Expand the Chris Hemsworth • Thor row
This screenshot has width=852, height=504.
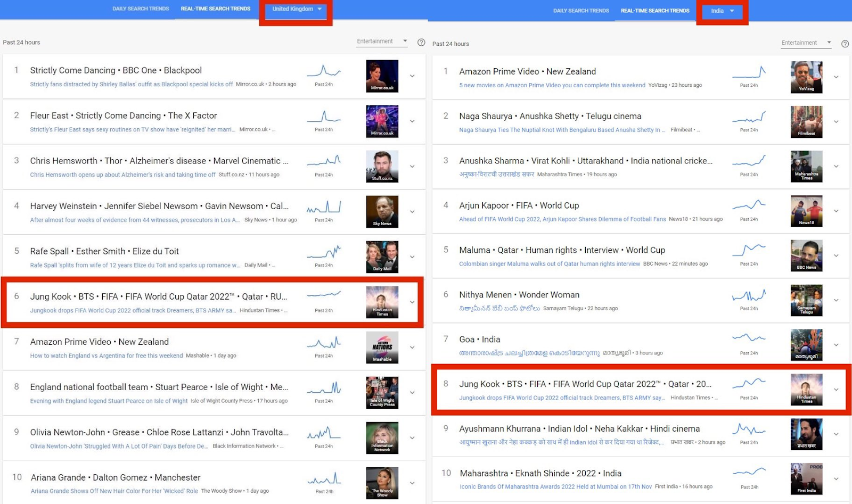(x=412, y=167)
